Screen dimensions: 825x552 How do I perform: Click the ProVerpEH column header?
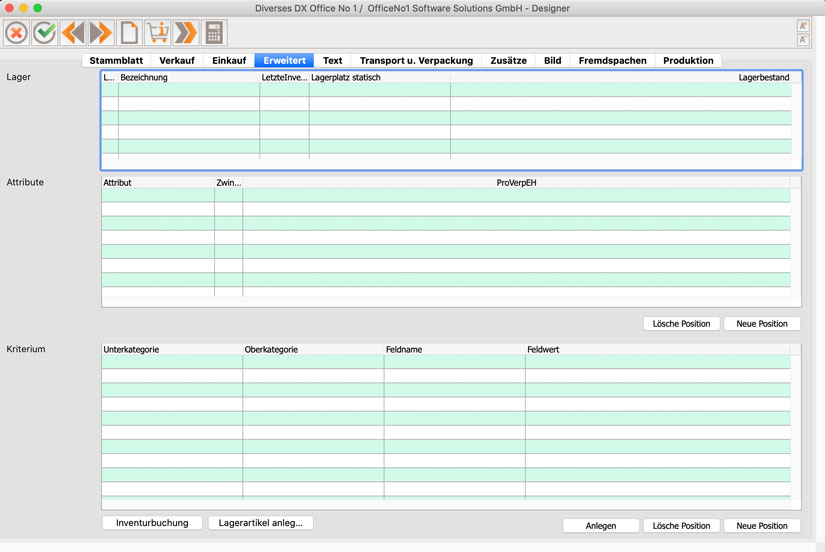(516, 183)
